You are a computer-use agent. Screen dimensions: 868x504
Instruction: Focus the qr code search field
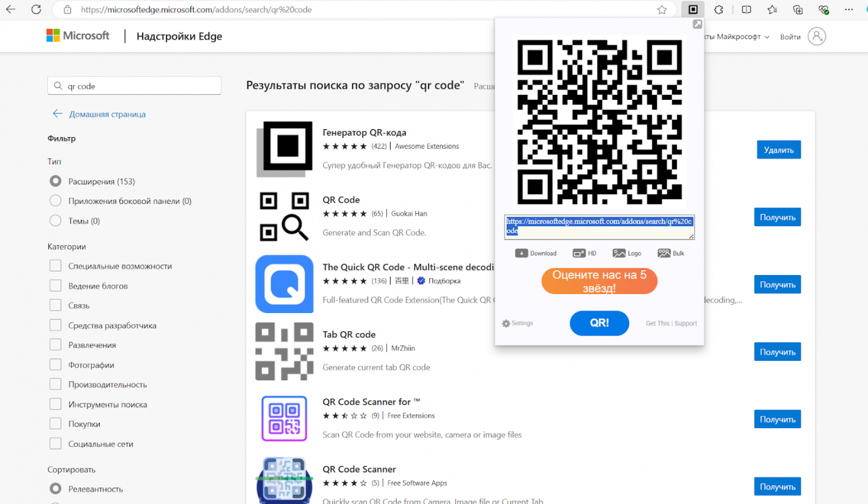(x=134, y=86)
